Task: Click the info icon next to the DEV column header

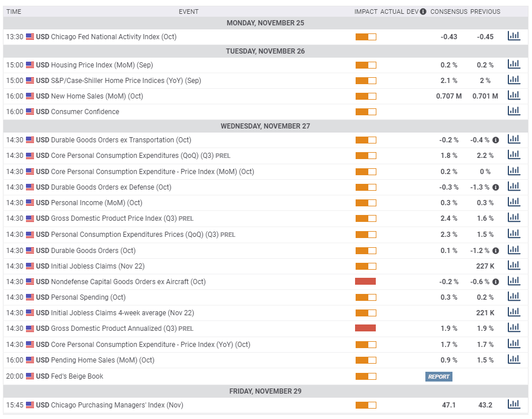Action: coord(422,11)
